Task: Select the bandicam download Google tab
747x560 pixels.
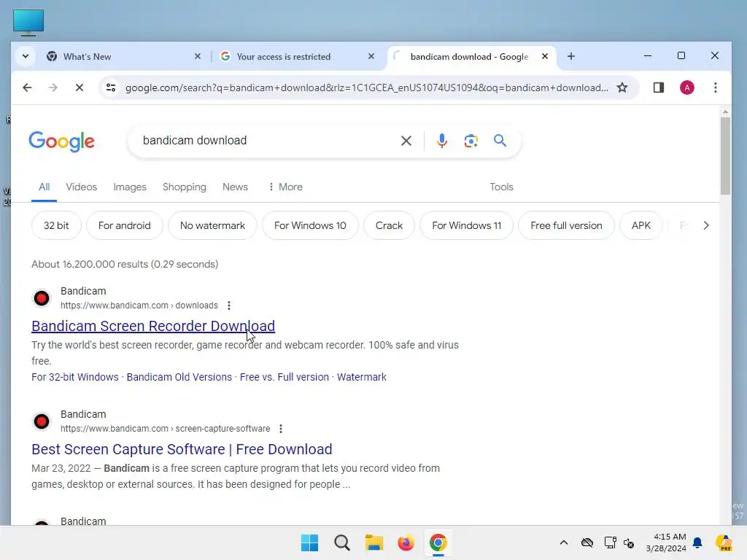Action: (x=472, y=57)
